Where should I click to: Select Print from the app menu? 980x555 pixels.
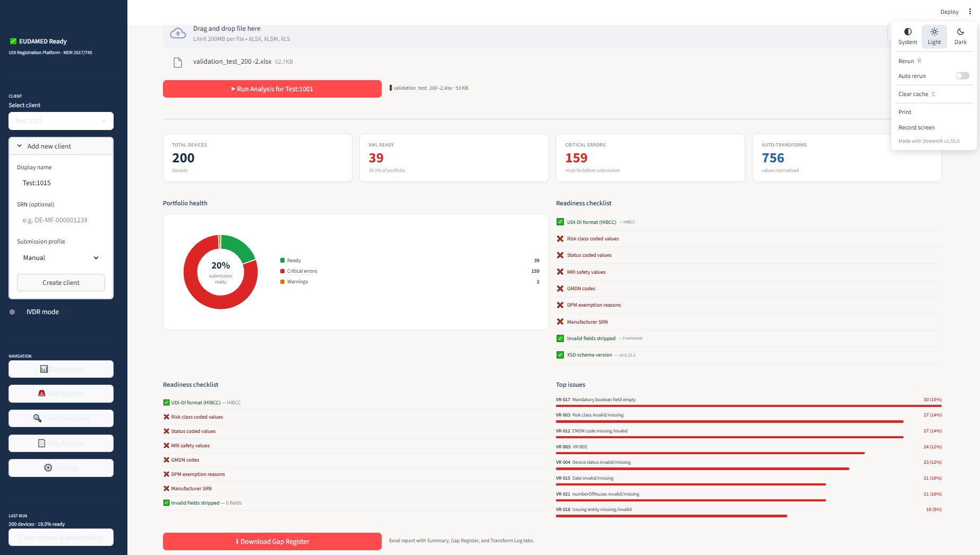pyautogui.click(x=905, y=112)
